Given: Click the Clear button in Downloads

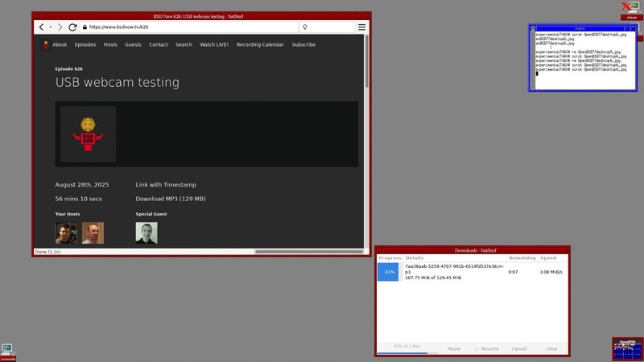Looking at the screenshot, I should coord(551,348).
